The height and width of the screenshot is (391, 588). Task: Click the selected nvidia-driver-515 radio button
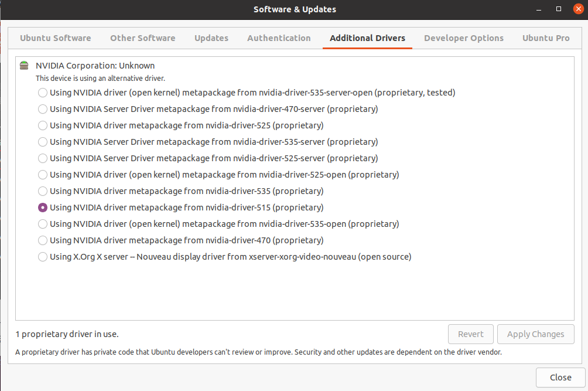pyautogui.click(x=43, y=208)
